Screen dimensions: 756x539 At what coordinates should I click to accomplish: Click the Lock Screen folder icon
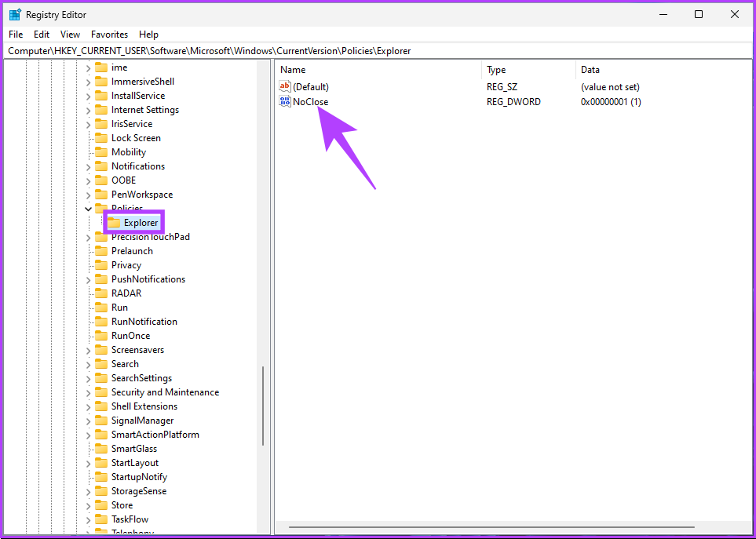click(x=100, y=138)
